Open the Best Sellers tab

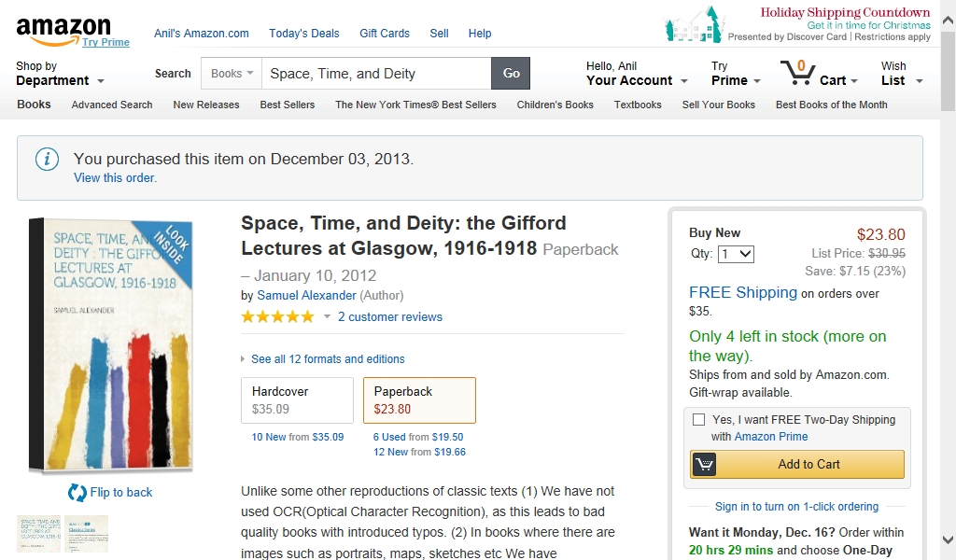(288, 105)
